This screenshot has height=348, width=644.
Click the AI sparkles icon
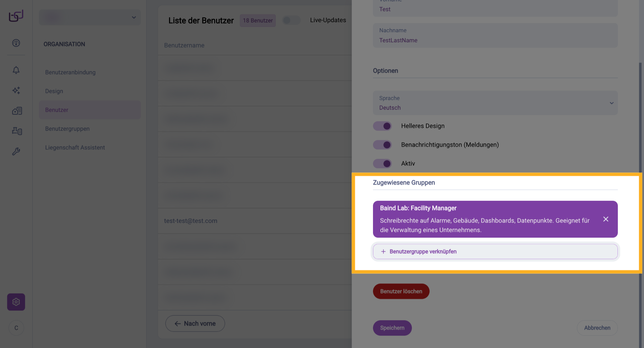pyautogui.click(x=16, y=90)
